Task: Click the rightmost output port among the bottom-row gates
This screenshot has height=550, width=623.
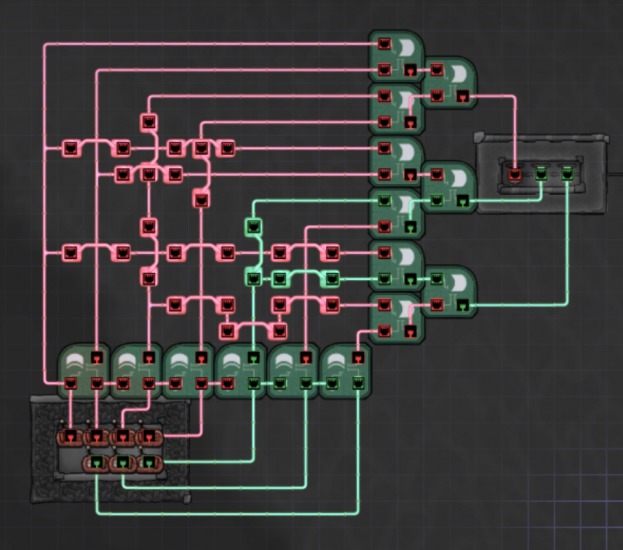Action: (x=358, y=358)
